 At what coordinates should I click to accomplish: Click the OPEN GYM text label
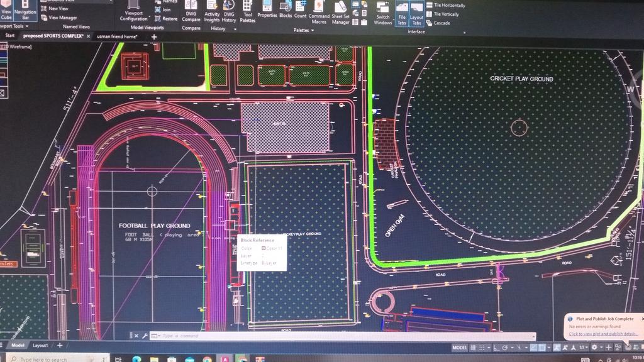tap(394, 226)
